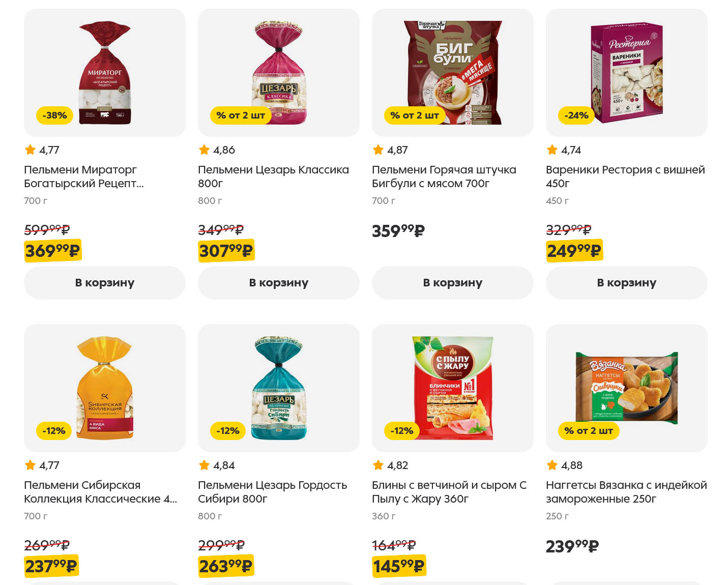Click the star rating 4,87 icon

click(378, 150)
